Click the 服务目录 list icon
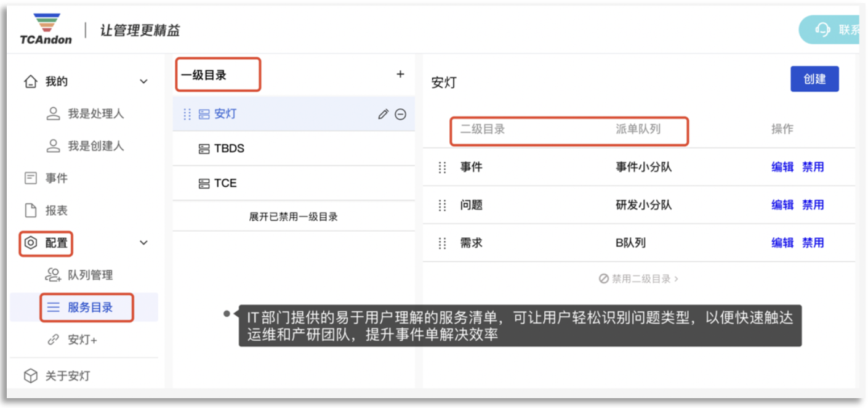The image size is (868, 408). point(54,307)
